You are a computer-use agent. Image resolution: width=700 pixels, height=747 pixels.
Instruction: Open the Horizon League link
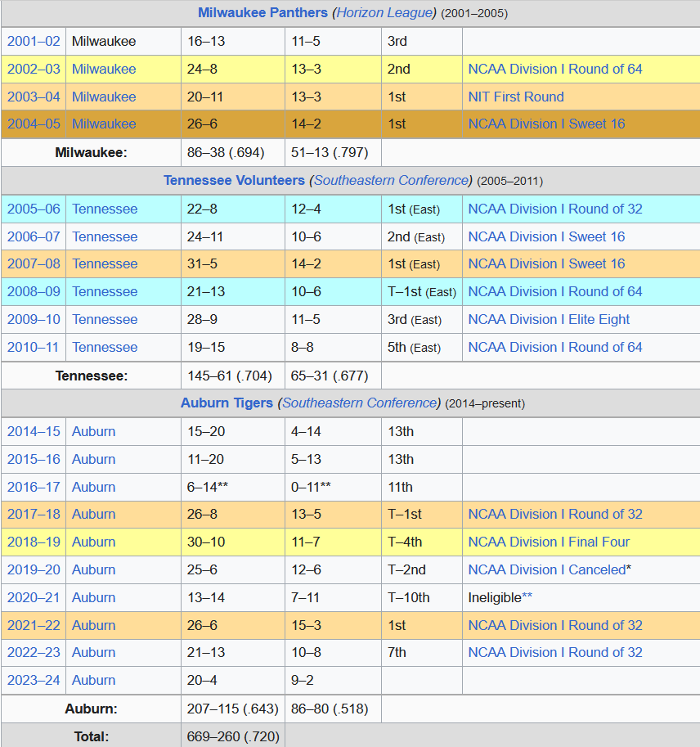tap(384, 13)
